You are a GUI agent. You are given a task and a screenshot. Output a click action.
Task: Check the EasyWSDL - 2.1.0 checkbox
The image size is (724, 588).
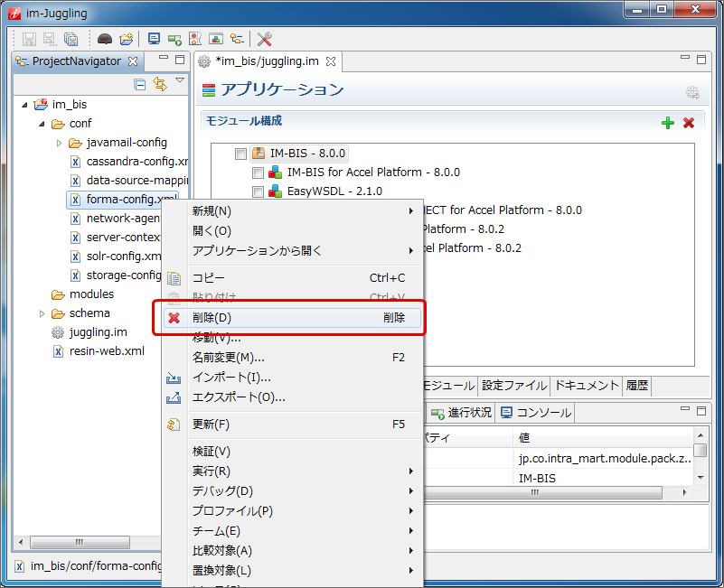click(258, 191)
